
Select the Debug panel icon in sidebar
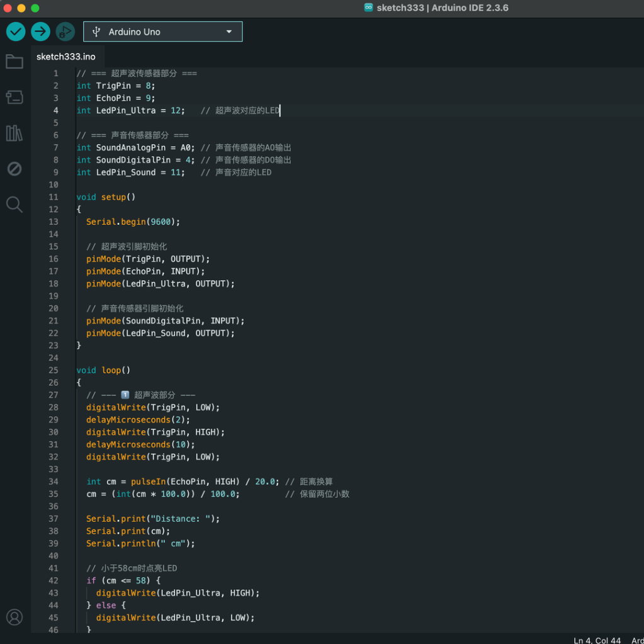tap(14, 168)
